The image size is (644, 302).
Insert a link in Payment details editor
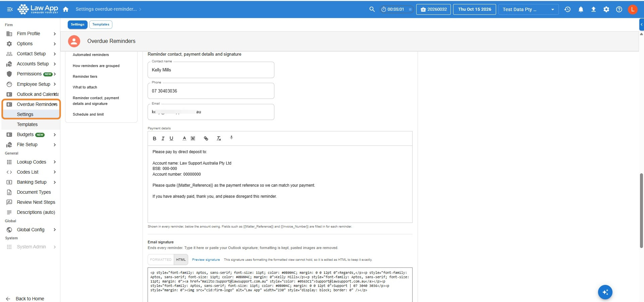pyautogui.click(x=206, y=138)
